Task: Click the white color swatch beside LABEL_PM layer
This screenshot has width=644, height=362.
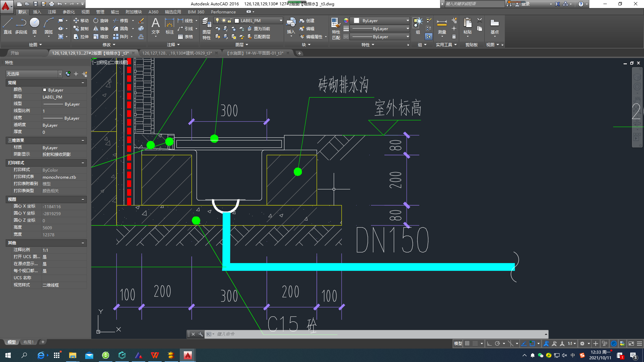Action: 237,20
